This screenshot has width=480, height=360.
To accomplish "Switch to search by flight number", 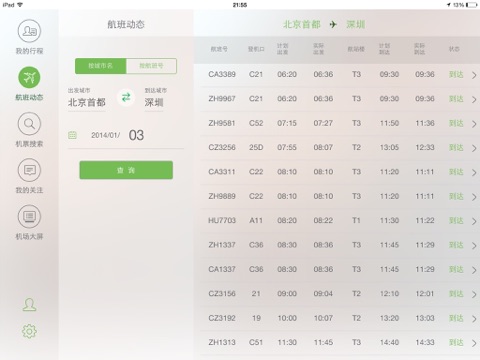I will (x=151, y=66).
